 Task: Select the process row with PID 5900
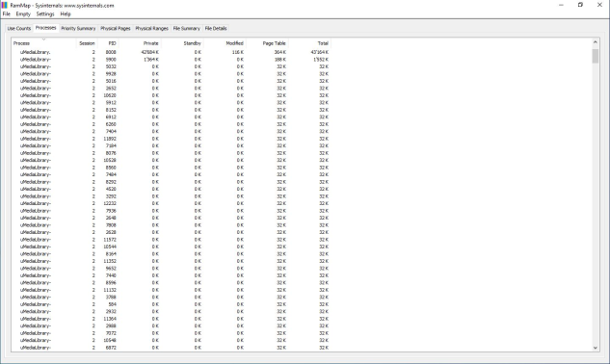pyautogui.click(x=172, y=60)
